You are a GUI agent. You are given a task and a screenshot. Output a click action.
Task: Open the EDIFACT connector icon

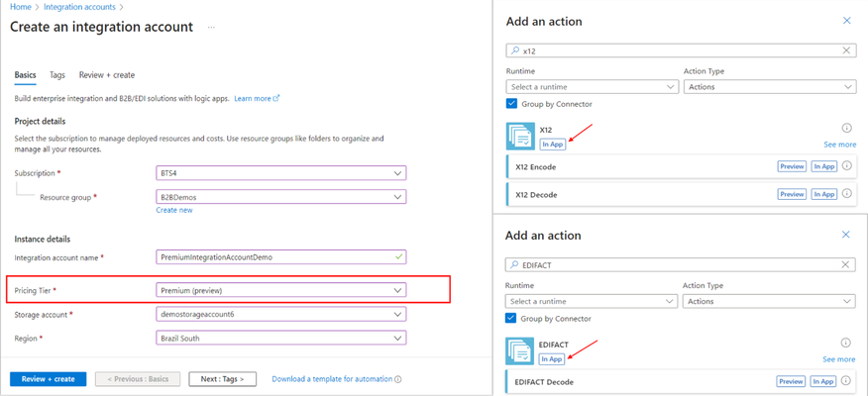pyautogui.click(x=519, y=351)
